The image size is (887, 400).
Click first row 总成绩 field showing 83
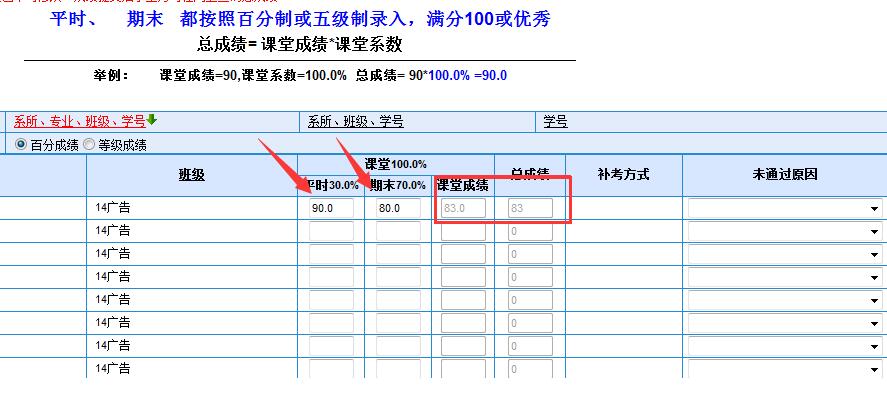click(x=529, y=209)
